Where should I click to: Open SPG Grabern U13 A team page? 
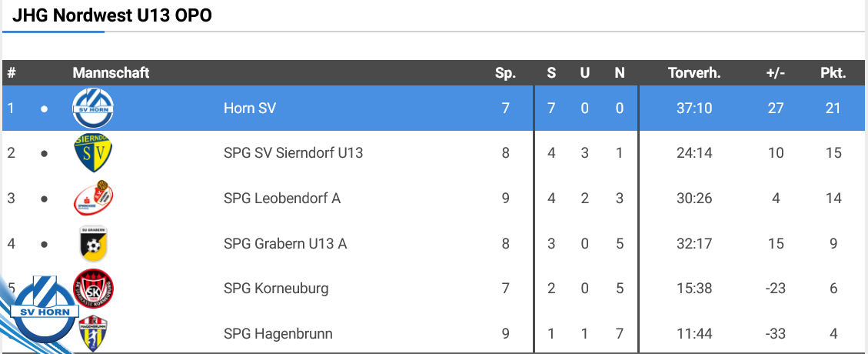285,244
